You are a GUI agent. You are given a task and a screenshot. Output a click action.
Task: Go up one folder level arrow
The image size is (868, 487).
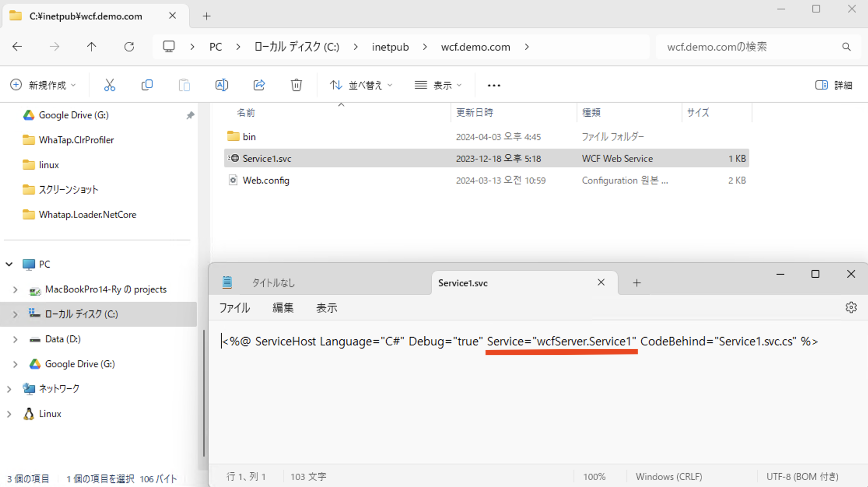(91, 47)
